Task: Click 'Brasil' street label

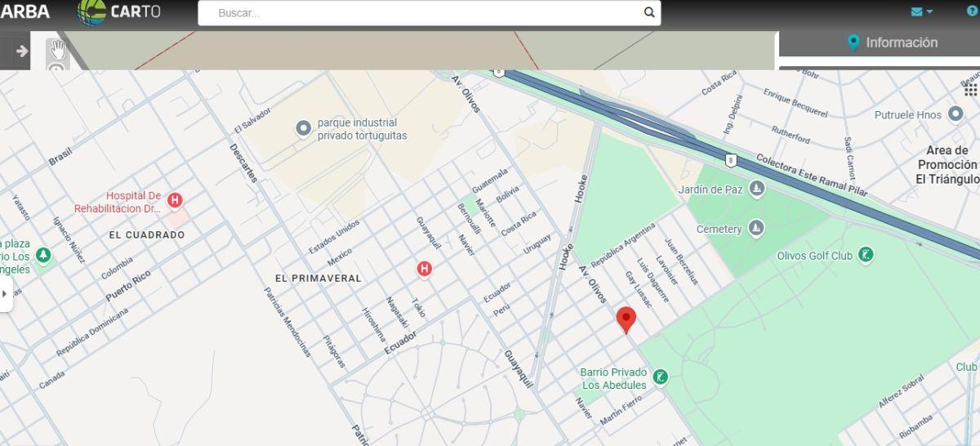Action: coord(60,156)
